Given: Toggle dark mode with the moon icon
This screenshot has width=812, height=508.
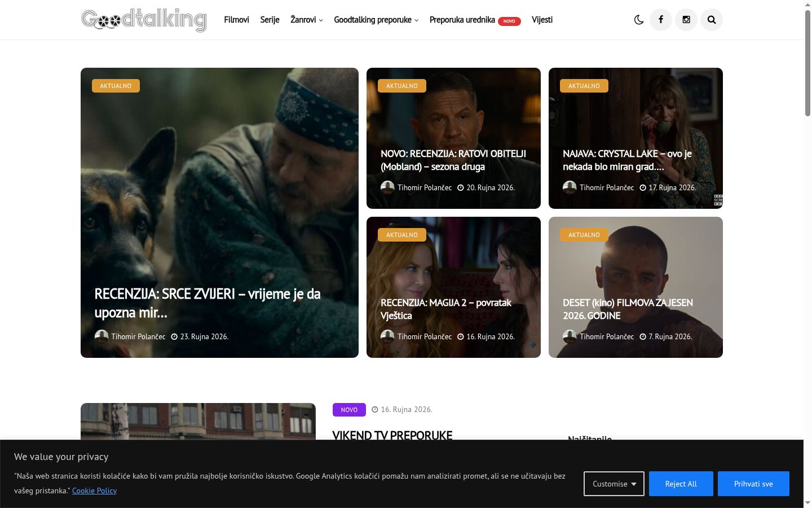Looking at the screenshot, I should point(639,20).
